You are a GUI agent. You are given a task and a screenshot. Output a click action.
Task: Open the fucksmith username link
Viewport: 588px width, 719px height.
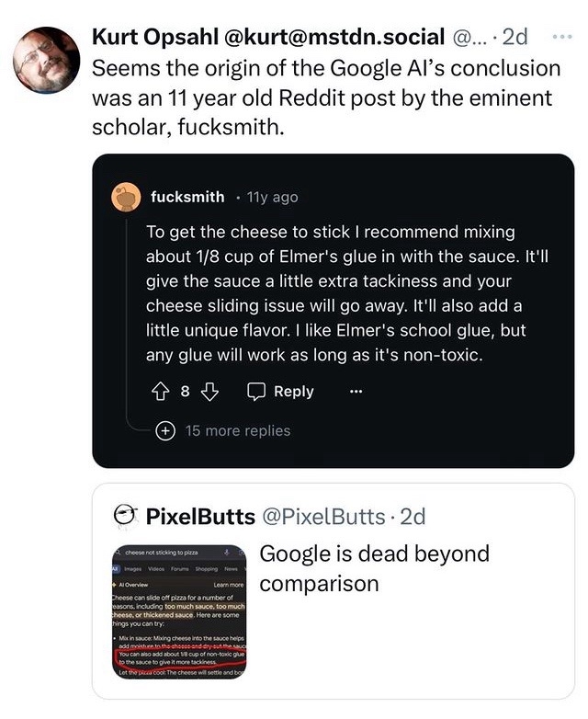pos(187,197)
